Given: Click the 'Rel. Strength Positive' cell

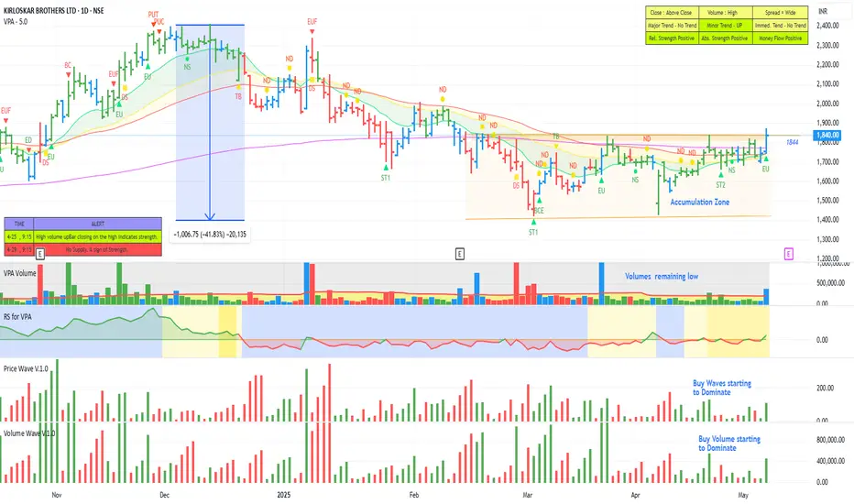Looking at the screenshot, I should pyautogui.click(x=672, y=38).
